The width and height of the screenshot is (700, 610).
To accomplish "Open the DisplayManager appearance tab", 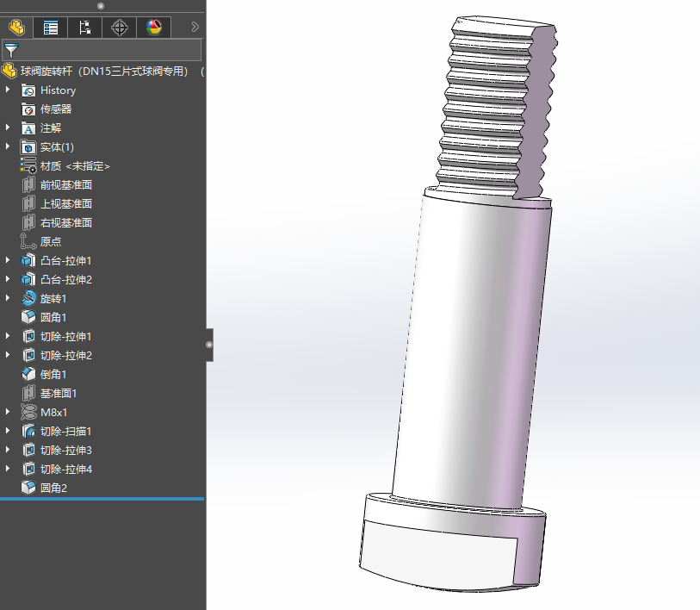I will [153, 28].
